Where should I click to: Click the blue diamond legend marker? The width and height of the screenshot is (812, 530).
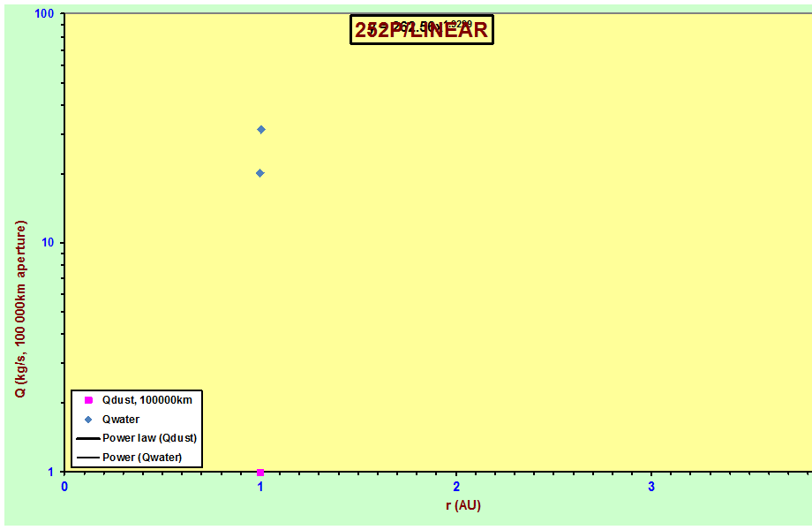(x=88, y=419)
